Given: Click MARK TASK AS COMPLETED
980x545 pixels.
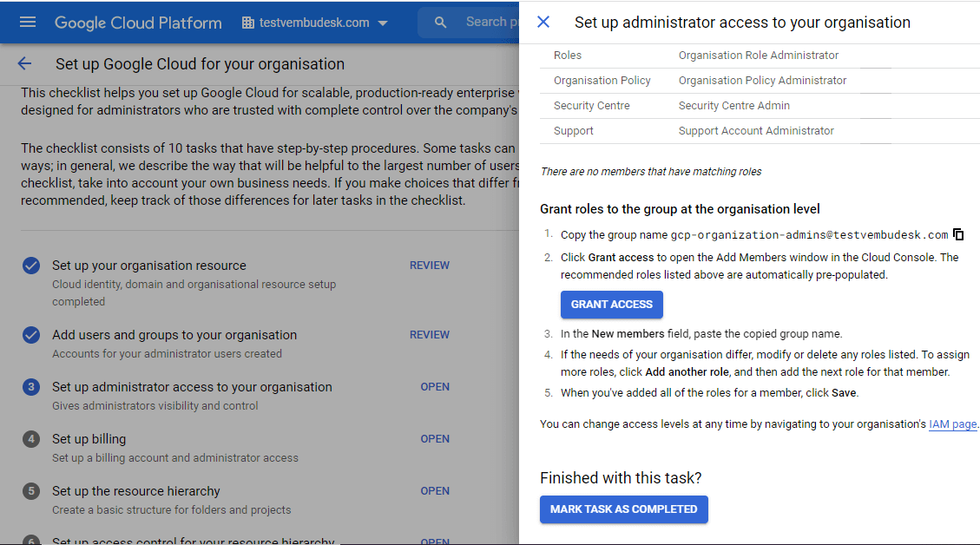Looking at the screenshot, I should 624,509.
